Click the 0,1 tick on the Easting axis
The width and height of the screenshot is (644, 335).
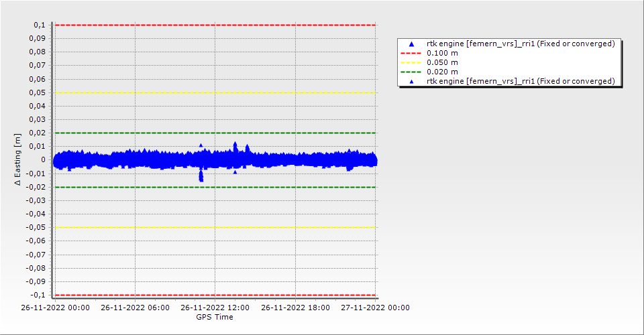[39, 25]
